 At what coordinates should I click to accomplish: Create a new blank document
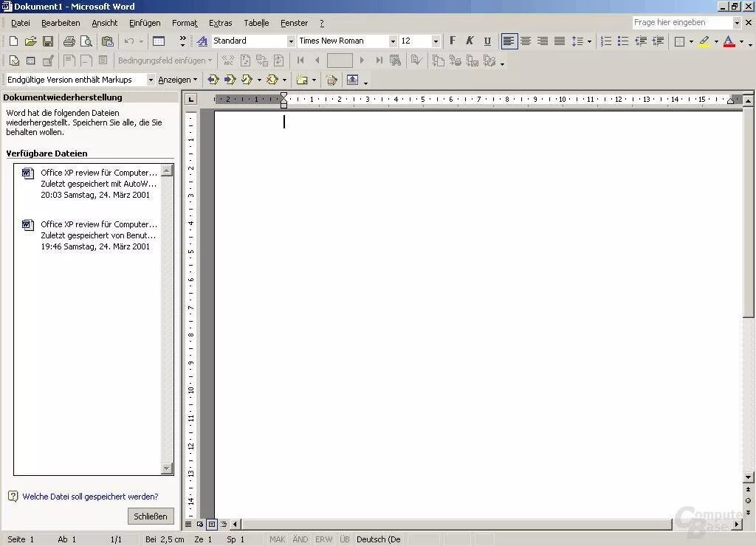[13, 41]
